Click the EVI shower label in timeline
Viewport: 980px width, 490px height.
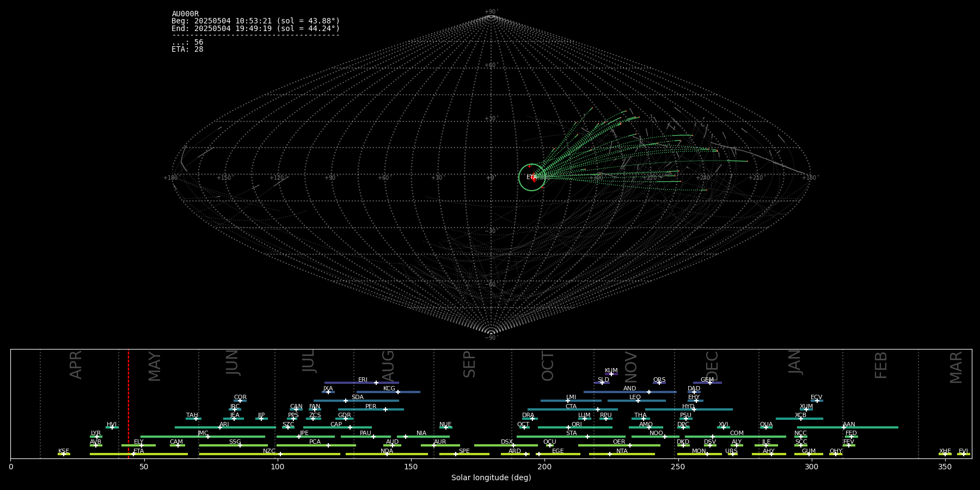click(x=963, y=451)
